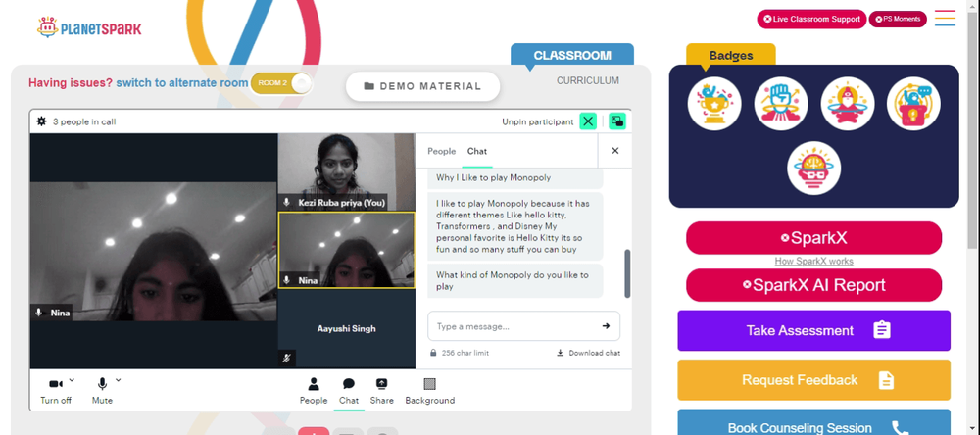Send the chat message arrow
This screenshot has width=980, height=435.
pyautogui.click(x=606, y=326)
